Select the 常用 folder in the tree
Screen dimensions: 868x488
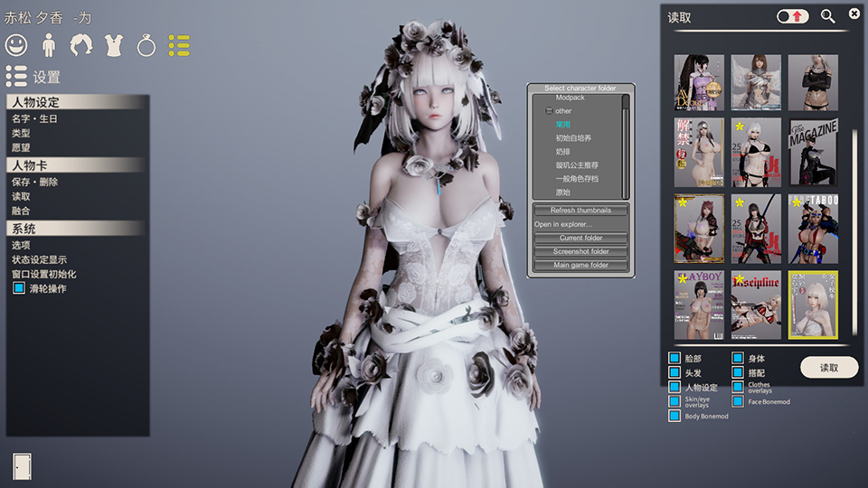click(563, 125)
